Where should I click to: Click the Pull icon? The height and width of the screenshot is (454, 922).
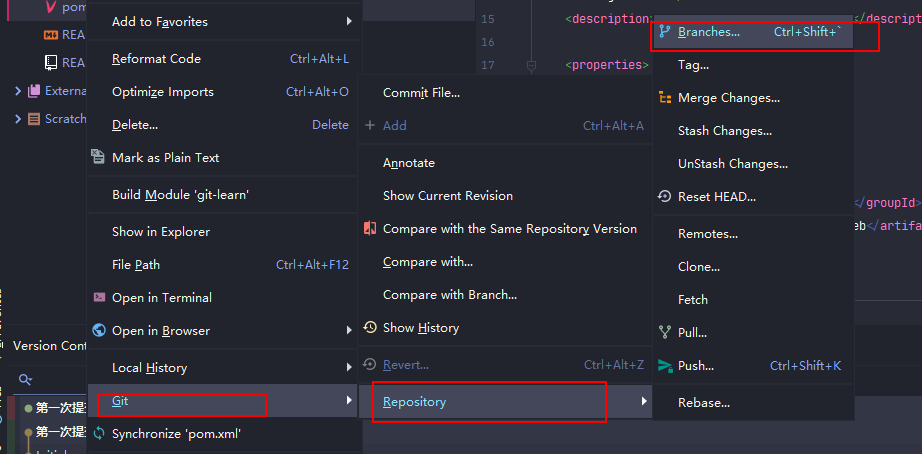(665, 333)
